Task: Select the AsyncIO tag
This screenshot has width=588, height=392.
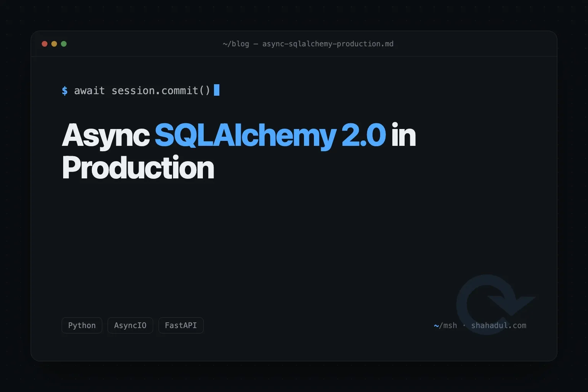Action: pos(130,325)
